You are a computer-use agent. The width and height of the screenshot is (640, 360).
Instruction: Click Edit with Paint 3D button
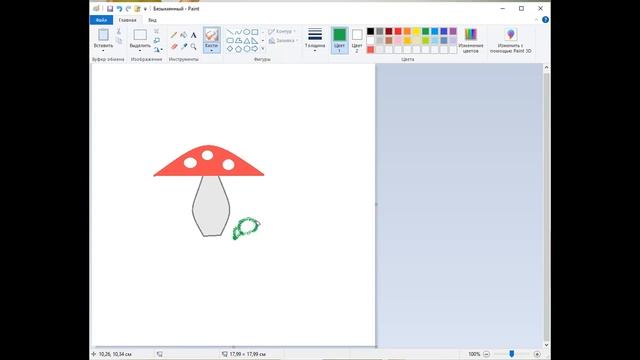pos(511,40)
